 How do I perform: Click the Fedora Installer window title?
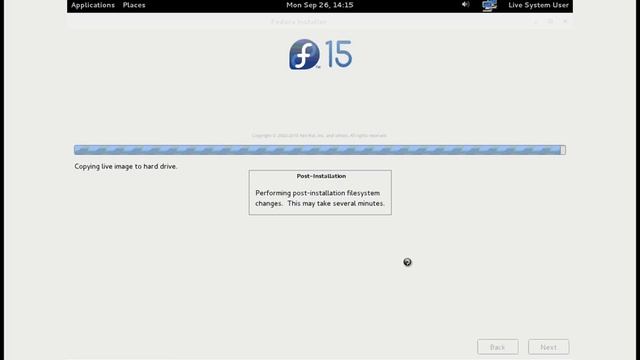[x=299, y=22]
